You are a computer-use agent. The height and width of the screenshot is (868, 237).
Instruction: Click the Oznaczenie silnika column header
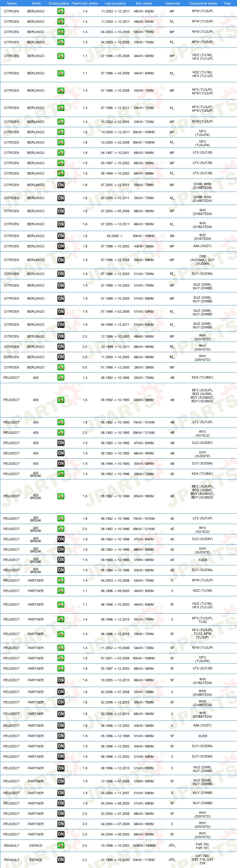pyautogui.click(x=203, y=3)
